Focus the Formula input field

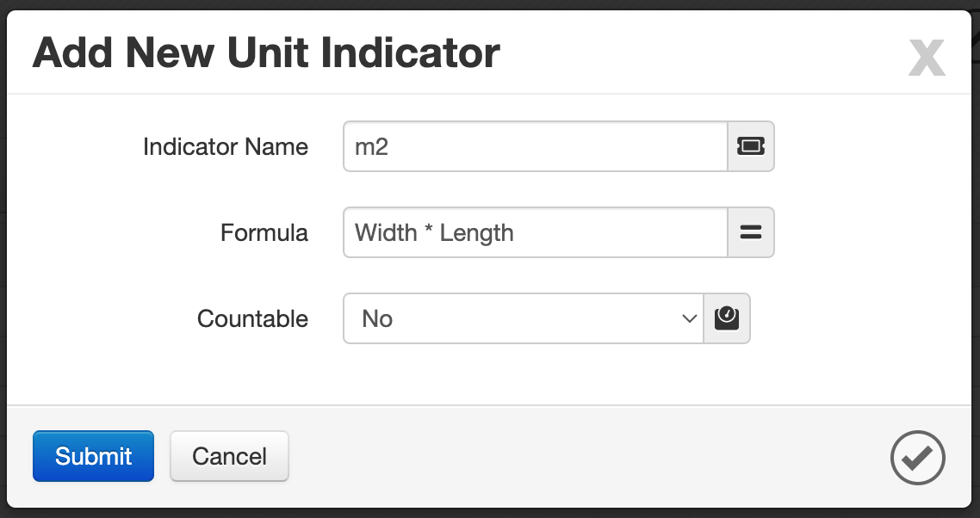(536, 232)
